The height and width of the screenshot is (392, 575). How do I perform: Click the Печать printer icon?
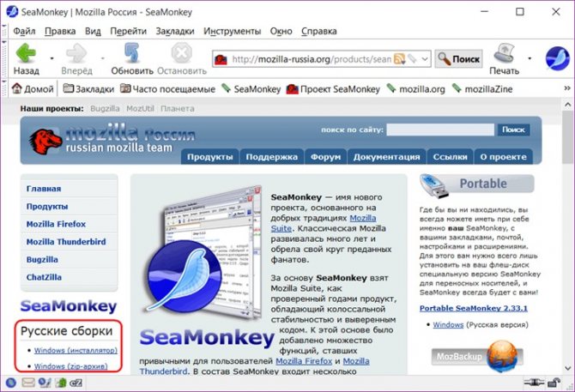coord(504,56)
